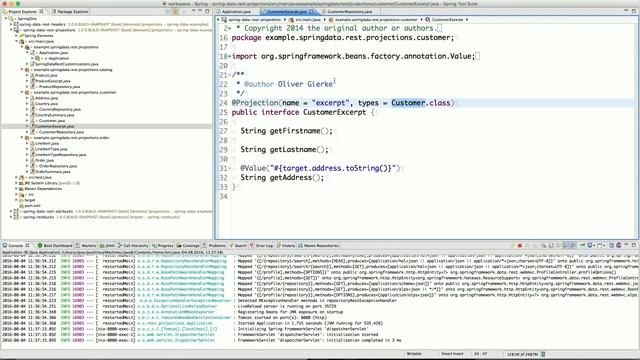Image resolution: width=640 pixels, height=360 pixels.
Task: Collapse projections.customer package
Action: (22, 92)
